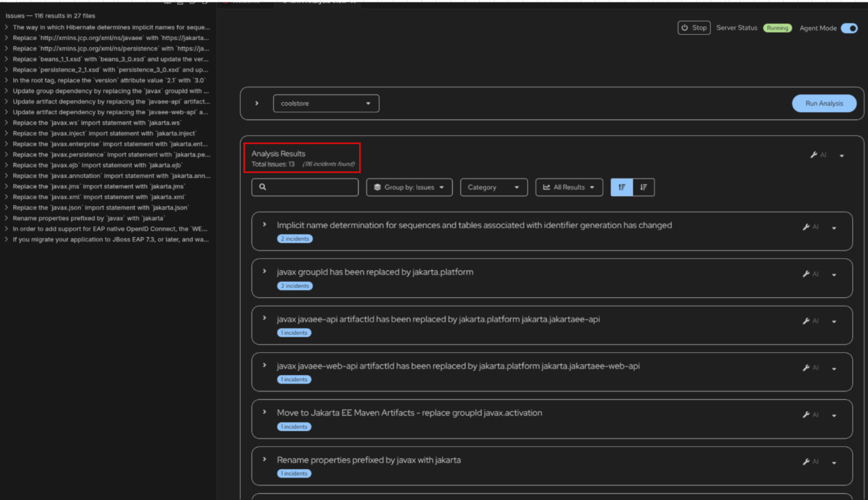Image resolution: width=868 pixels, height=500 pixels.
Task: Expand 'Replace the javax.inject import statement' tree item
Action: tap(6, 133)
